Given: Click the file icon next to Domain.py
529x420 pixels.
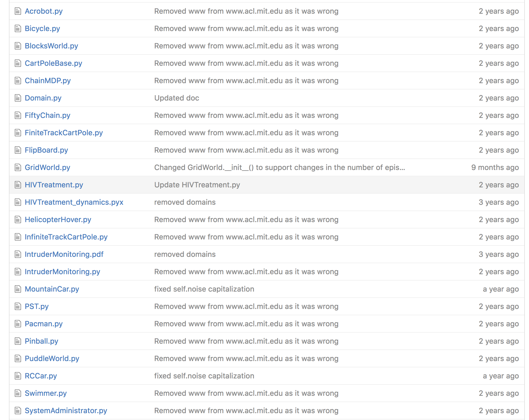Looking at the screenshot, I should click(x=18, y=98).
